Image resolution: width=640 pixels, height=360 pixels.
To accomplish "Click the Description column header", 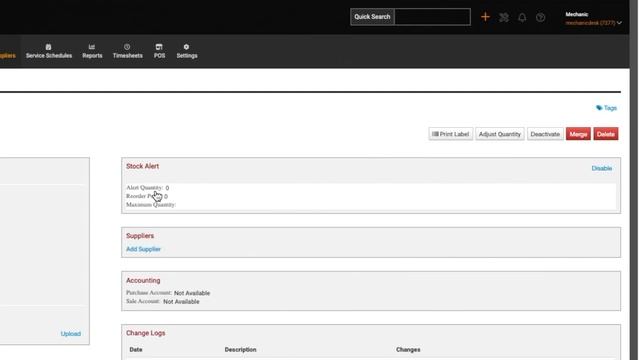I will click(240, 350).
